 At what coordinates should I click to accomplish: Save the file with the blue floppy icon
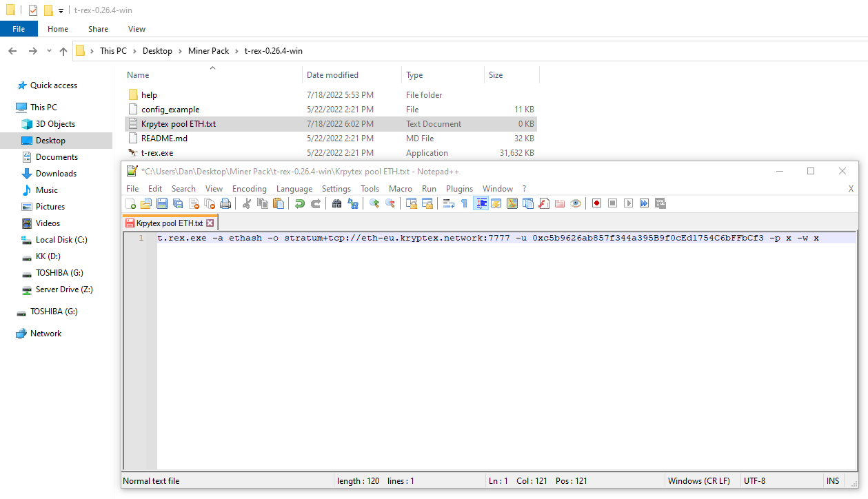162,203
